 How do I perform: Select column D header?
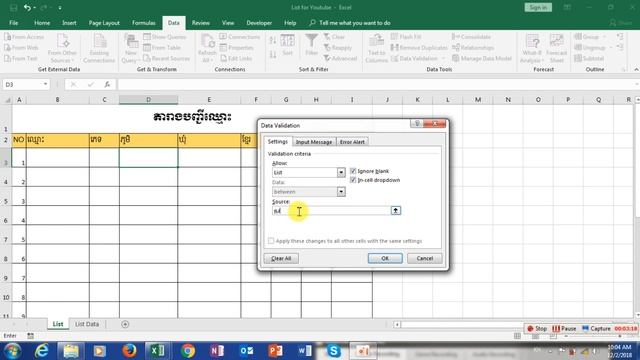point(149,100)
